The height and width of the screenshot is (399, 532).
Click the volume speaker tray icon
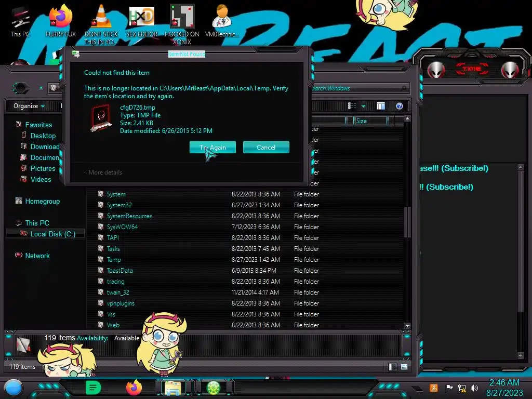(x=474, y=388)
